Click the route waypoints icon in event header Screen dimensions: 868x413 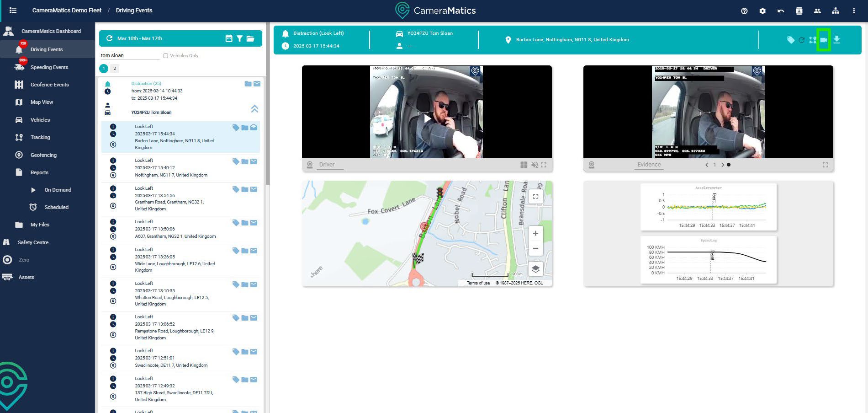pyautogui.click(x=812, y=40)
